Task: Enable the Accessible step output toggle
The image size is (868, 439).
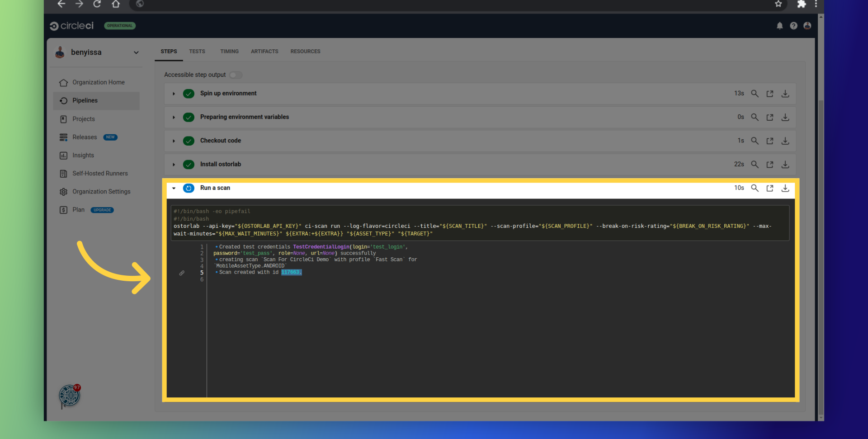Action: tap(236, 75)
